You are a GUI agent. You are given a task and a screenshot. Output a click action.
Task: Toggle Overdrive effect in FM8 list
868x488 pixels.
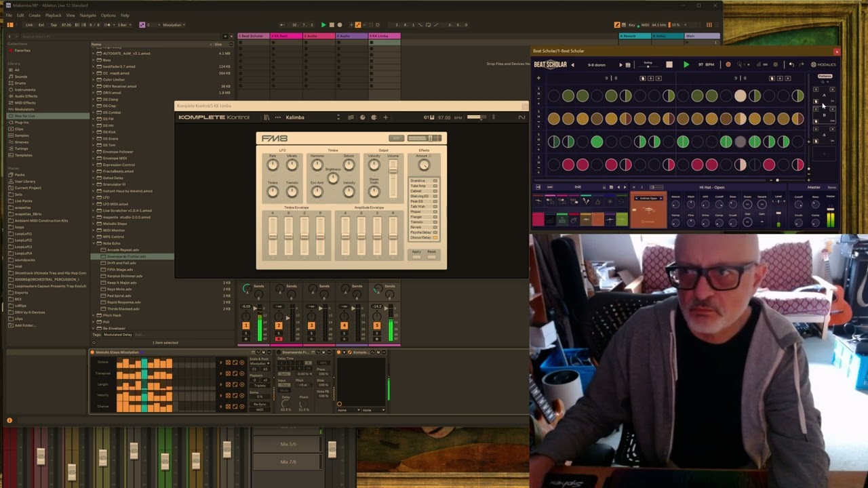(x=435, y=181)
